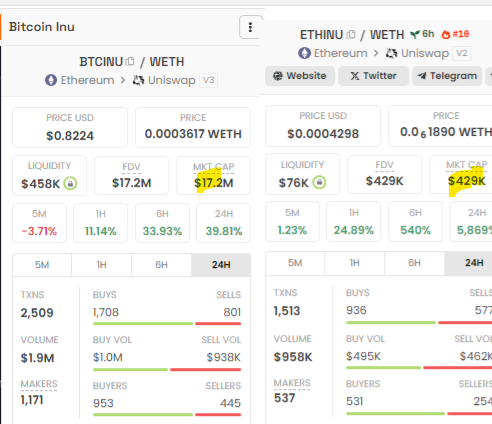Click the FDV label above $17.2M

131,167
